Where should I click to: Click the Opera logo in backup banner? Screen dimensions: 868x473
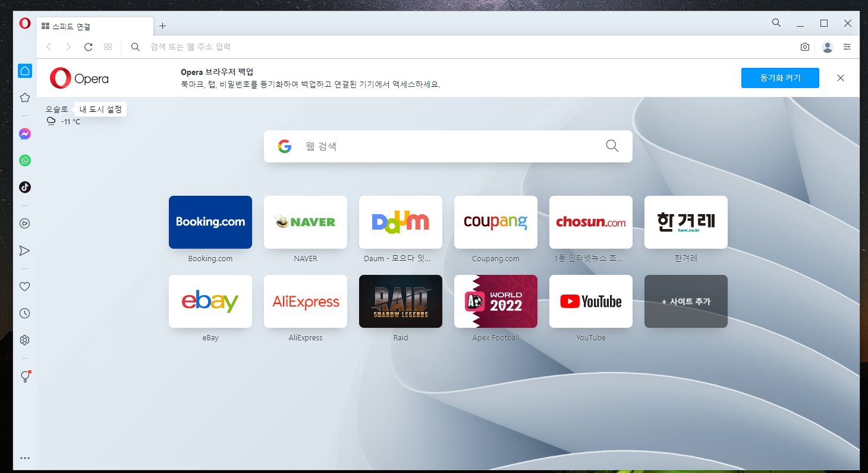click(x=79, y=78)
